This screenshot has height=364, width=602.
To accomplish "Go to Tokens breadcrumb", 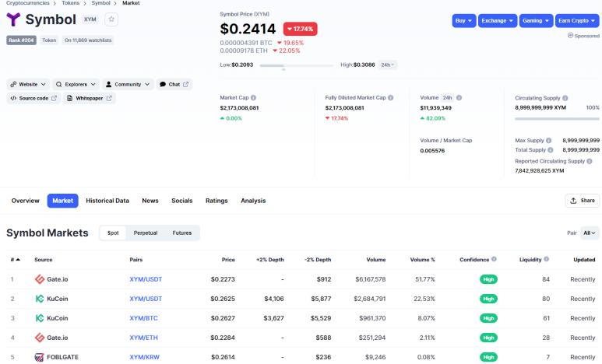I will pos(71,3).
